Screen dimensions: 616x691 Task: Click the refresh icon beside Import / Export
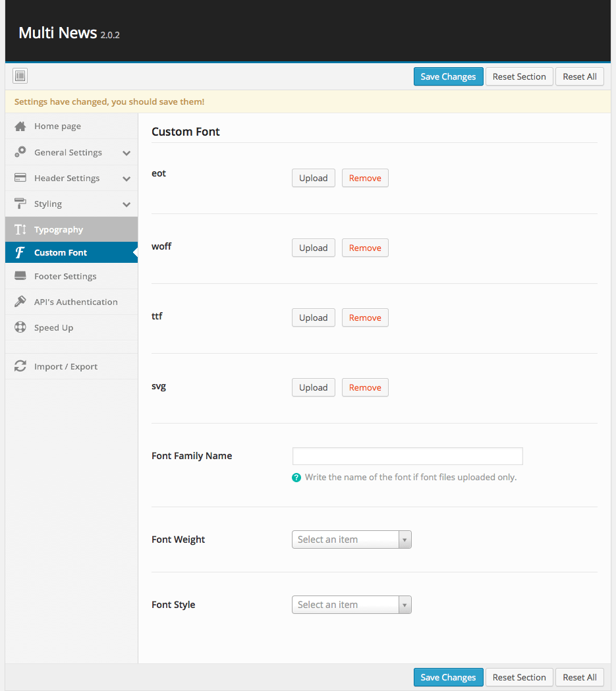point(20,366)
